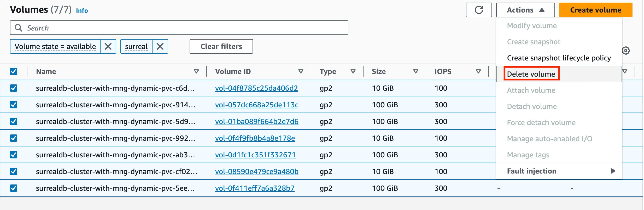Screen dimensions: 644x210
Task: Select Delete volume from Actions menu
Action: tap(531, 74)
